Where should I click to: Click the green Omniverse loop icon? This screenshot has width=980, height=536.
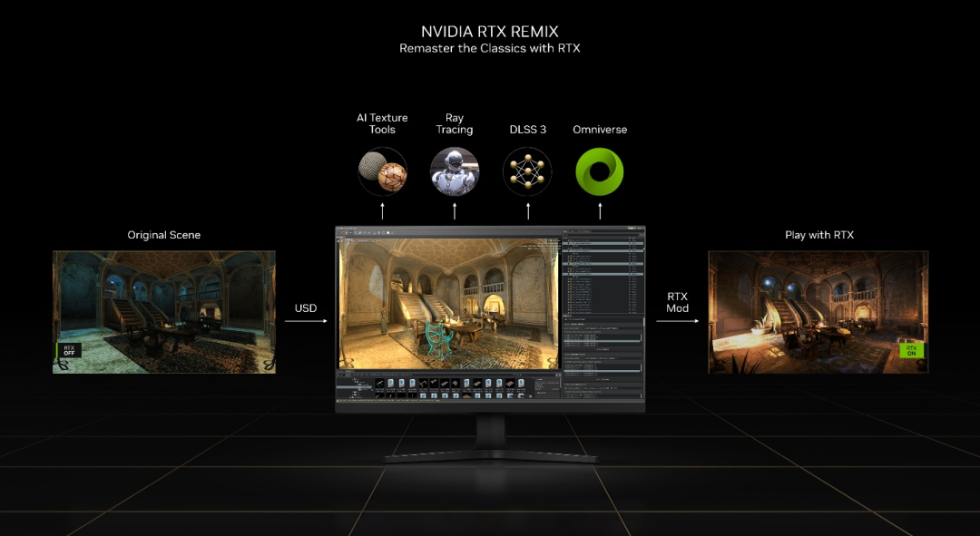click(x=599, y=171)
